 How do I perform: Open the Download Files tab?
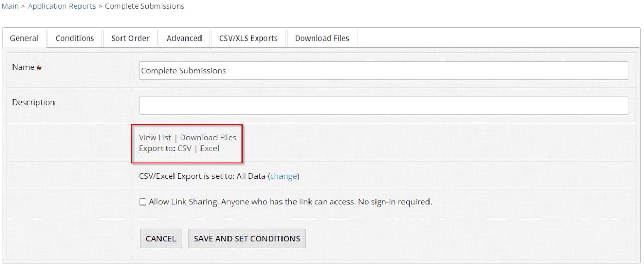click(x=322, y=38)
